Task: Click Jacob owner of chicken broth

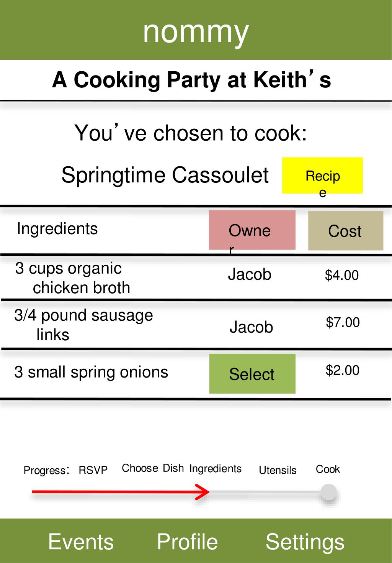Action: pos(250,274)
